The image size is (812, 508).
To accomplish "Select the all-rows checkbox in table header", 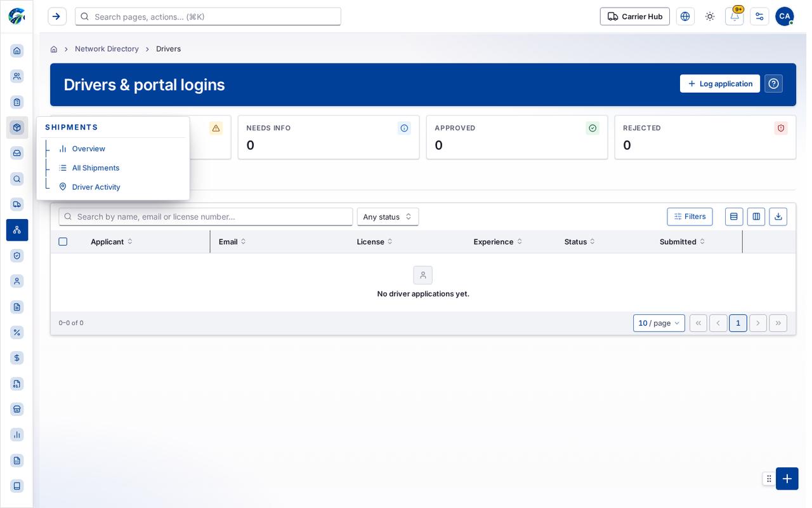I will [63, 241].
